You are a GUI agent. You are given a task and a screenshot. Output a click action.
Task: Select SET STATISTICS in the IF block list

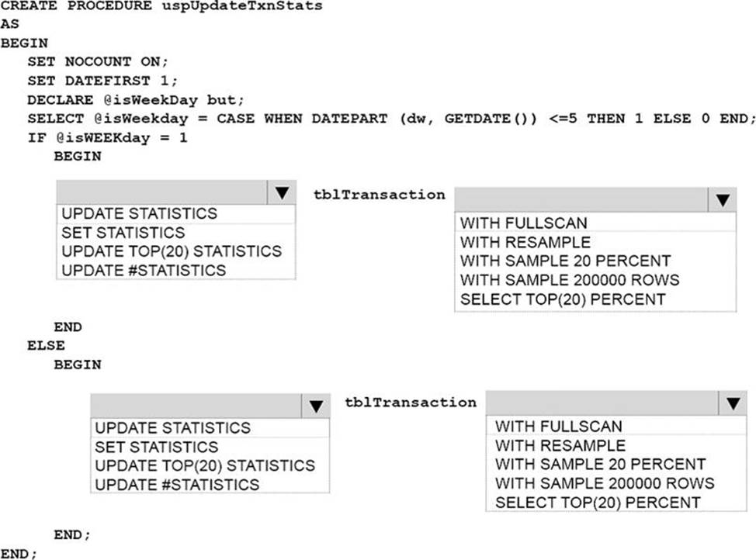[x=123, y=233]
